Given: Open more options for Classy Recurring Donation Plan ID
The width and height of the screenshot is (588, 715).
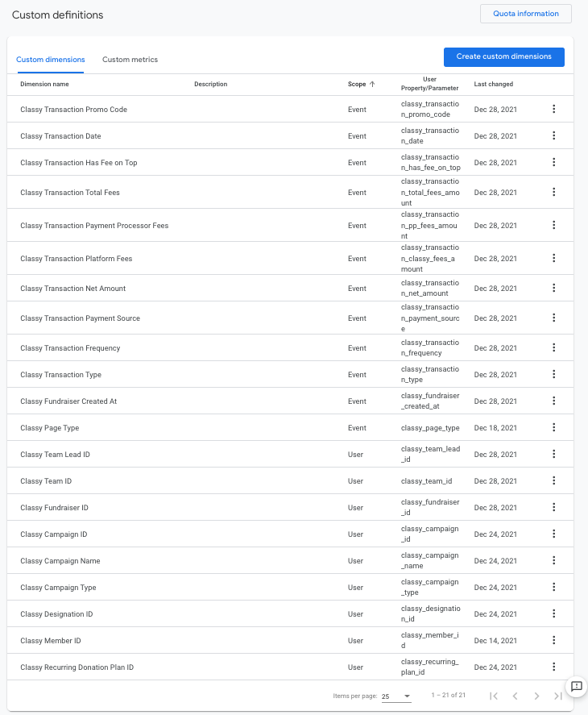Looking at the screenshot, I should [554, 667].
